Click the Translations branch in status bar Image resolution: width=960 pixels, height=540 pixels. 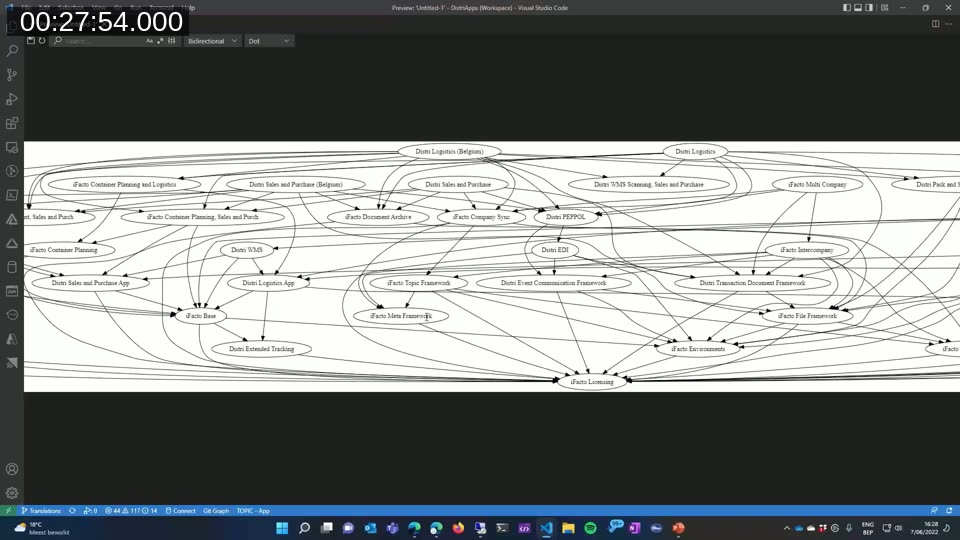point(41,511)
